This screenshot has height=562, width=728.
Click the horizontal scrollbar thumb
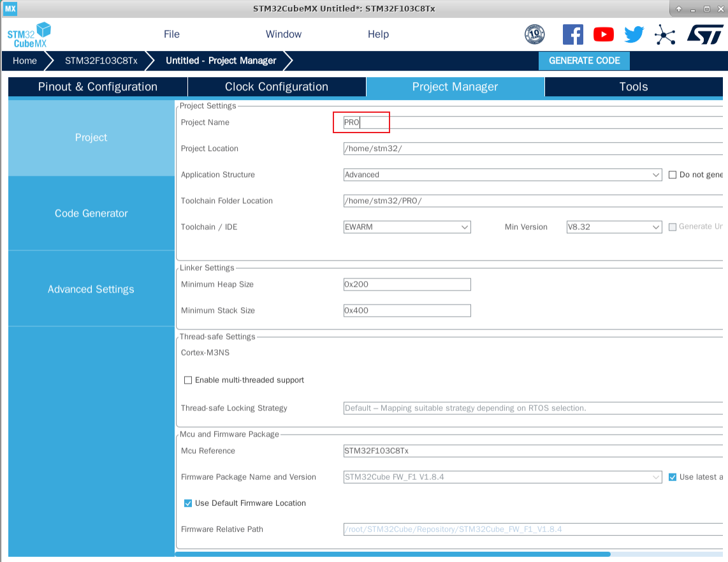(x=393, y=554)
